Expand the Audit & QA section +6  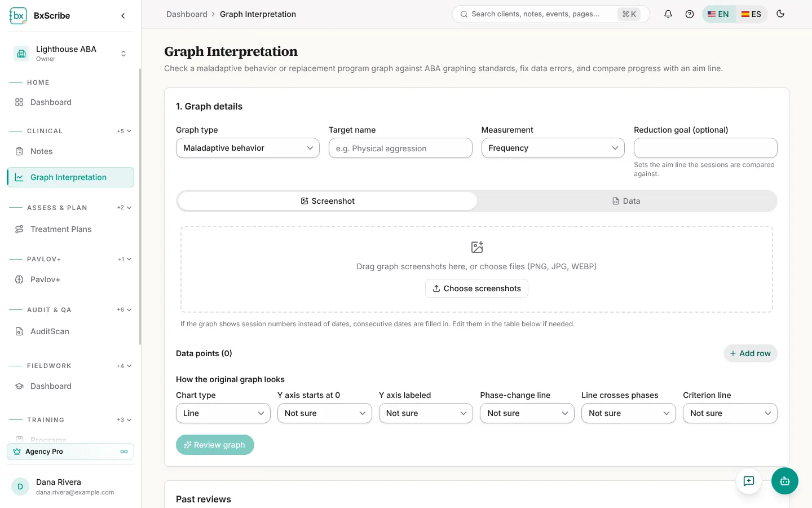coord(125,310)
